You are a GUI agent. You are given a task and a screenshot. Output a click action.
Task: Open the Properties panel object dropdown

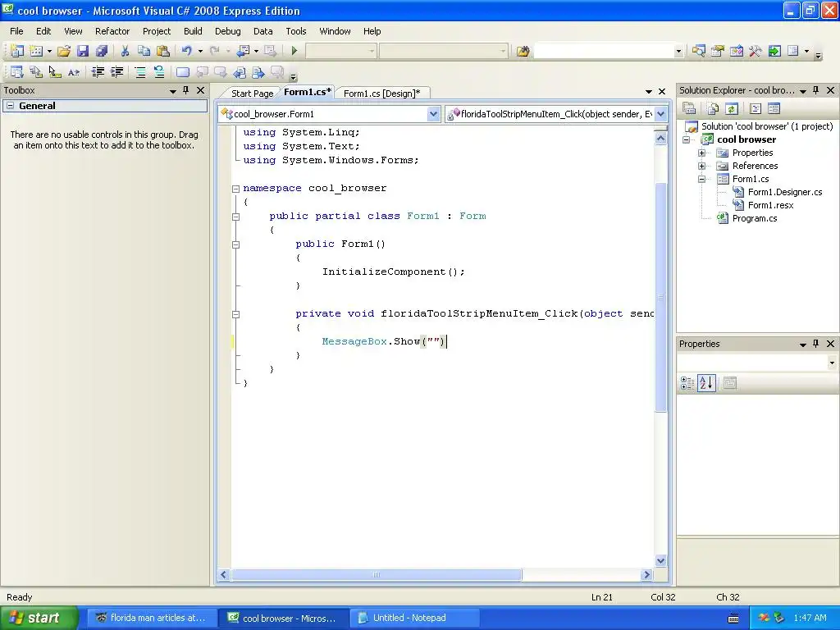coord(832,363)
